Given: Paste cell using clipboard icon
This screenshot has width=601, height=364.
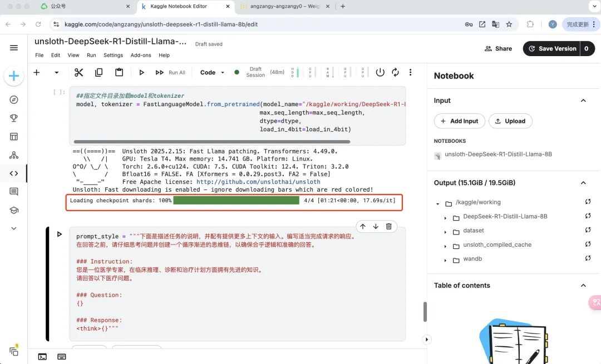Looking at the screenshot, I should coord(119,72).
